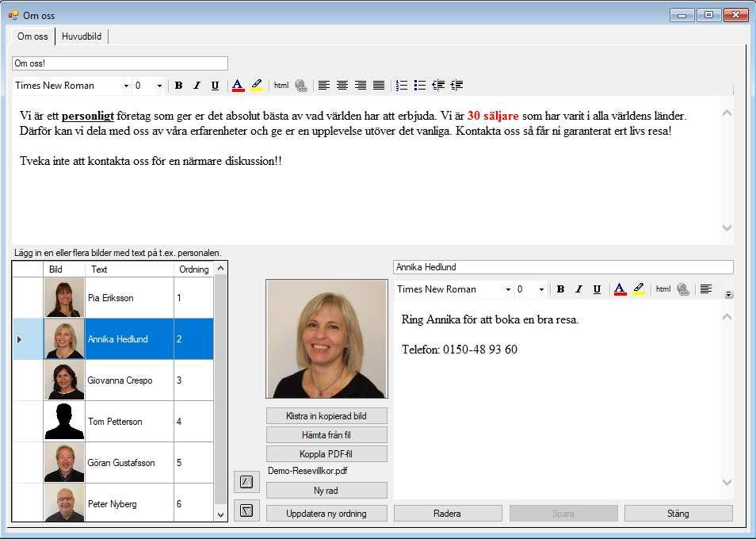
Task: Open font color in lower editor toolbar
Action: pyautogui.click(x=620, y=289)
